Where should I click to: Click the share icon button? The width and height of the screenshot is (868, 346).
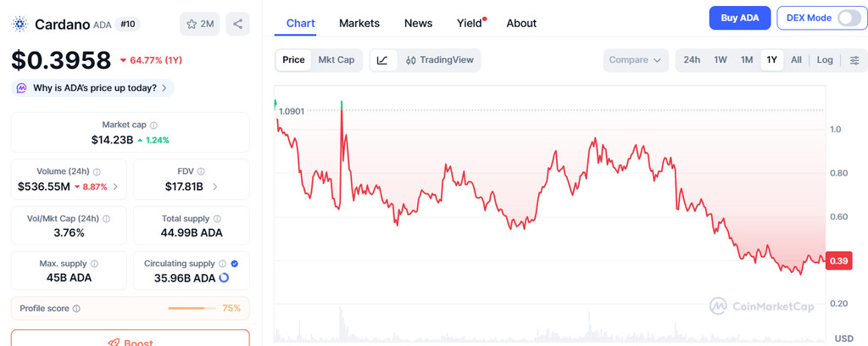tap(237, 24)
